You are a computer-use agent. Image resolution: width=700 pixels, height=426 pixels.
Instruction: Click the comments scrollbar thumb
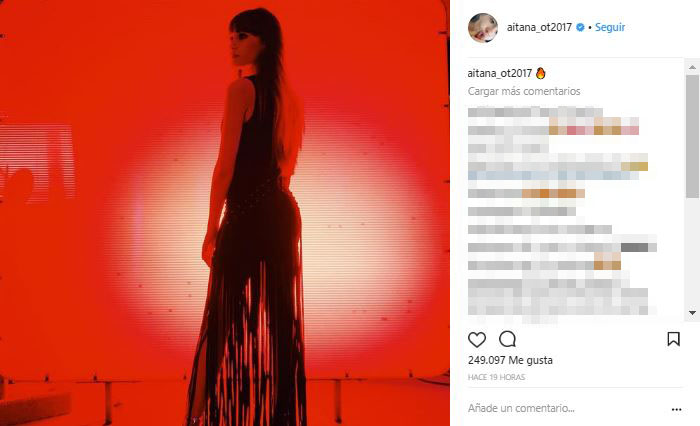pyautogui.click(x=692, y=136)
